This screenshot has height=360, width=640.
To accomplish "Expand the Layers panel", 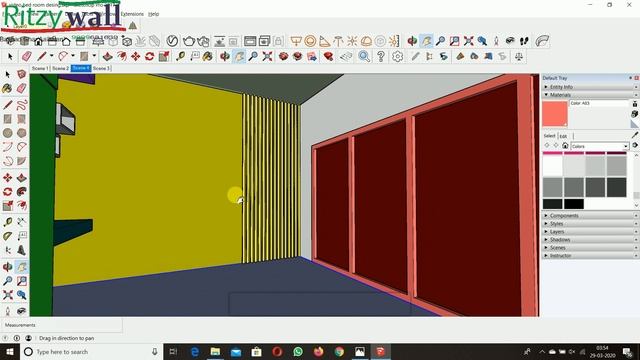I will (590, 231).
